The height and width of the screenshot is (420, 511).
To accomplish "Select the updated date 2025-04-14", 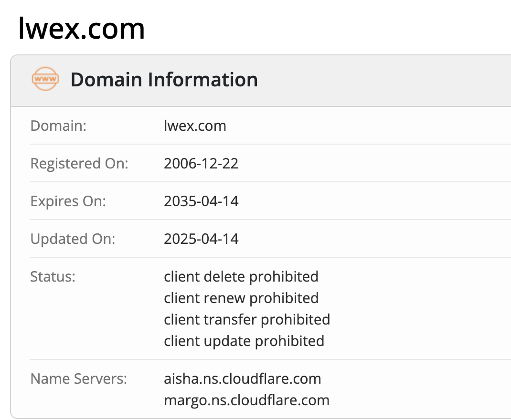I will tap(201, 239).
